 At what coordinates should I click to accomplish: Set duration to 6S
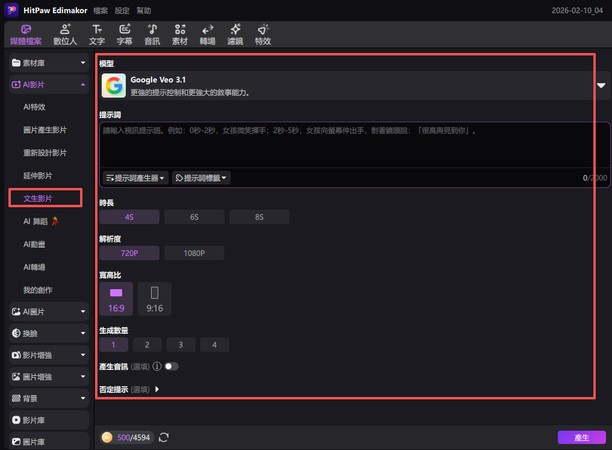(x=194, y=217)
